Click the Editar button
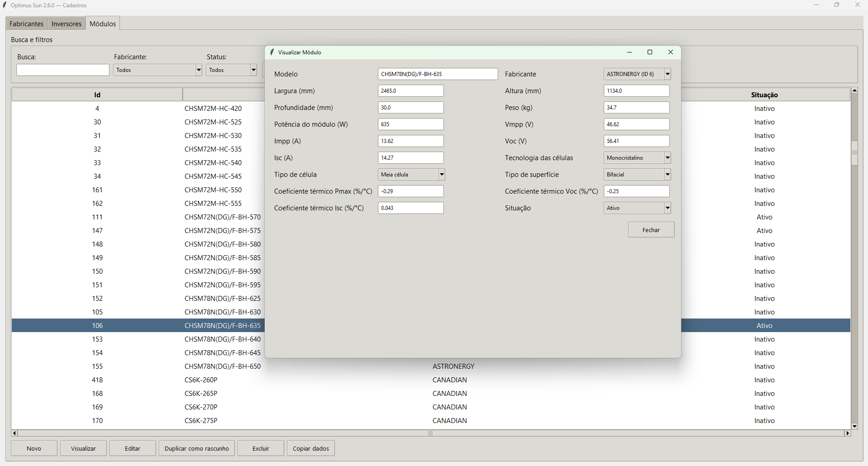This screenshot has height=466, width=868. point(133,448)
